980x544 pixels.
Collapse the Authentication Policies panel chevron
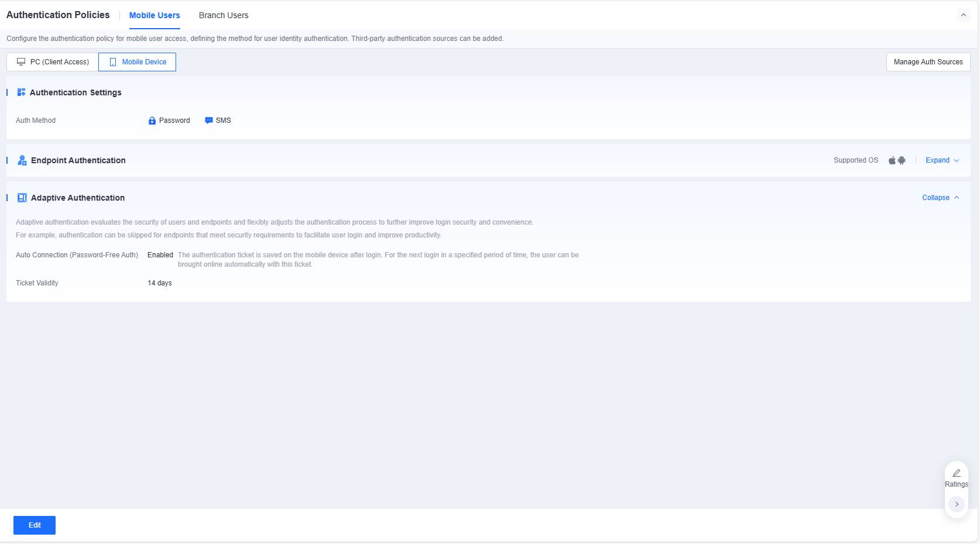pos(964,15)
